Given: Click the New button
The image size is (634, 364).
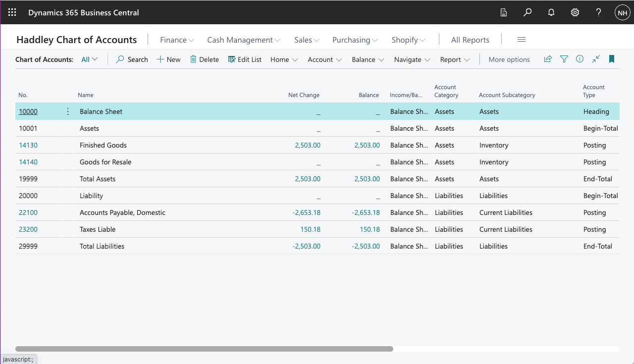Looking at the screenshot, I should (168, 59).
